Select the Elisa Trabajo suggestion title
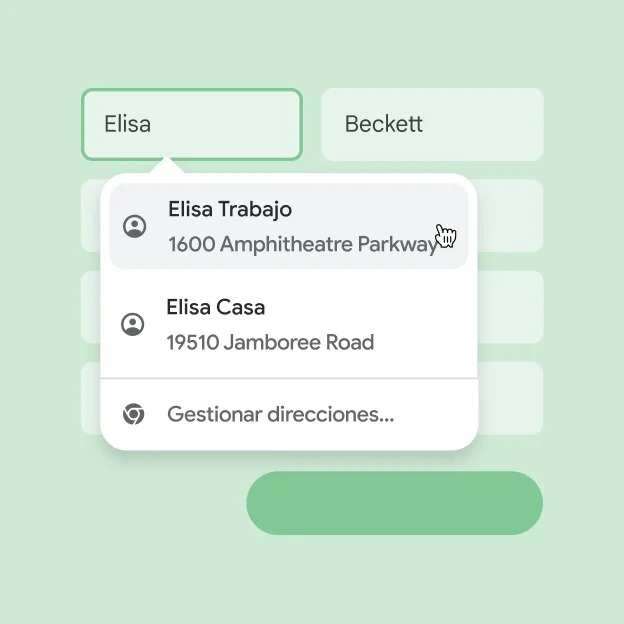Screen dimensions: 624x624 click(230, 210)
